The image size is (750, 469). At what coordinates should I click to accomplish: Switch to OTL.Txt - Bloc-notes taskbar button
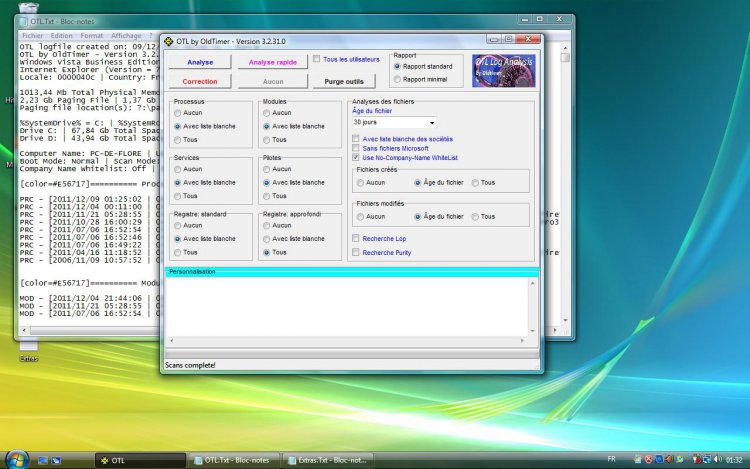pyautogui.click(x=233, y=460)
